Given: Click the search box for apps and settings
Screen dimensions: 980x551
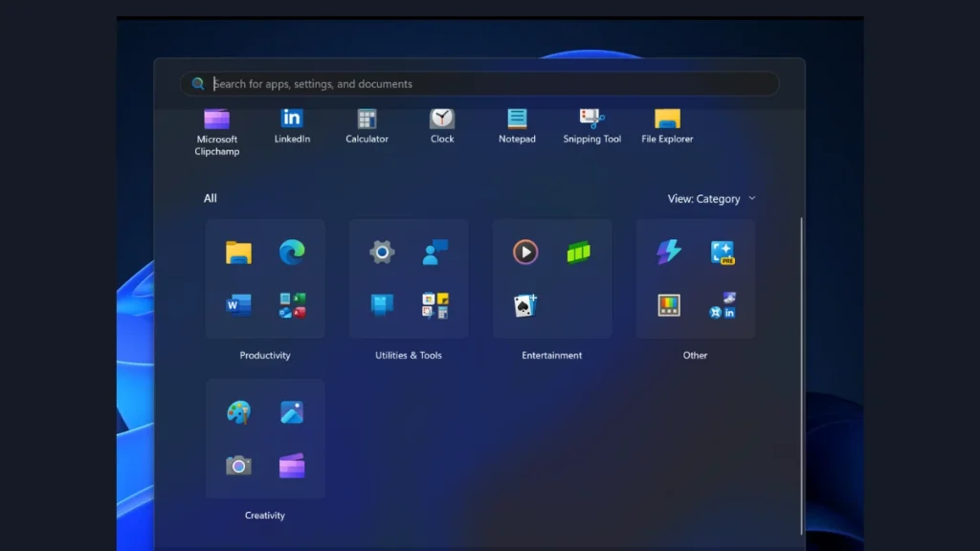Looking at the screenshot, I should click(x=479, y=84).
